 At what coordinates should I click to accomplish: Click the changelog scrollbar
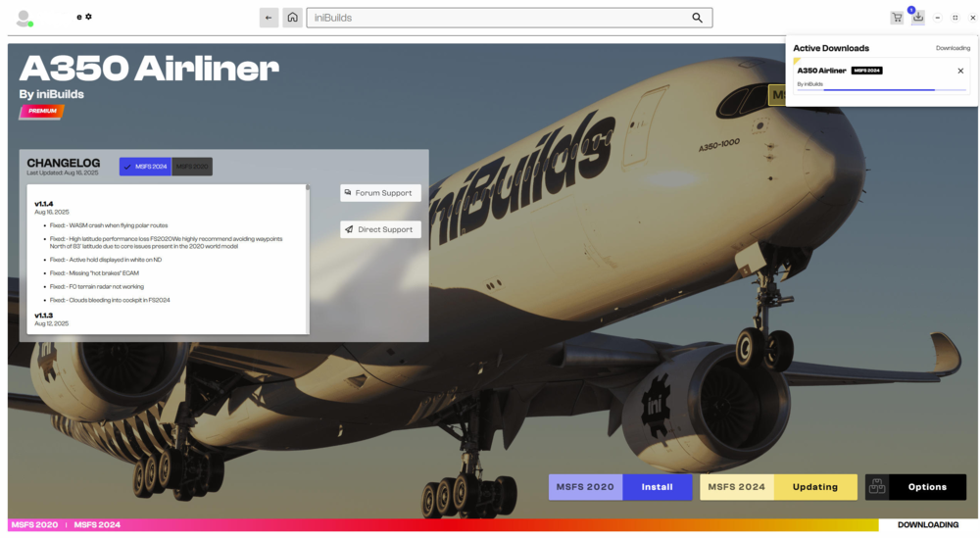pos(308,255)
